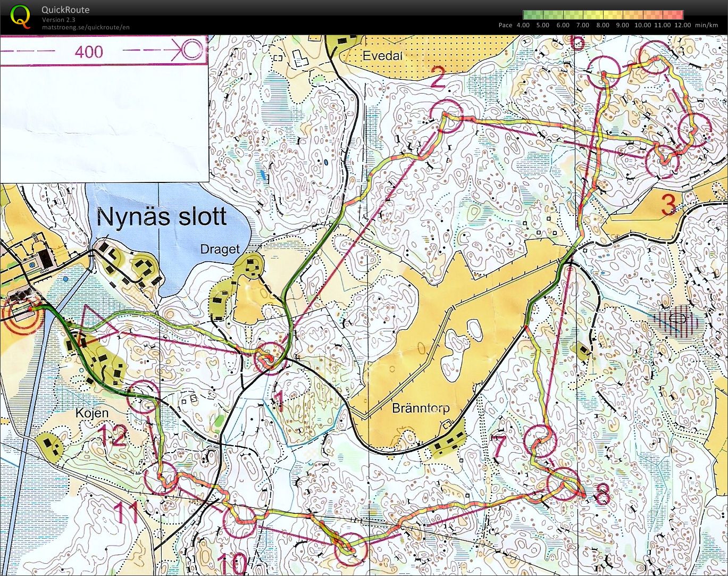The width and height of the screenshot is (728, 576).
Task: Click the QuickRoute title text
Action: [65, 10]
